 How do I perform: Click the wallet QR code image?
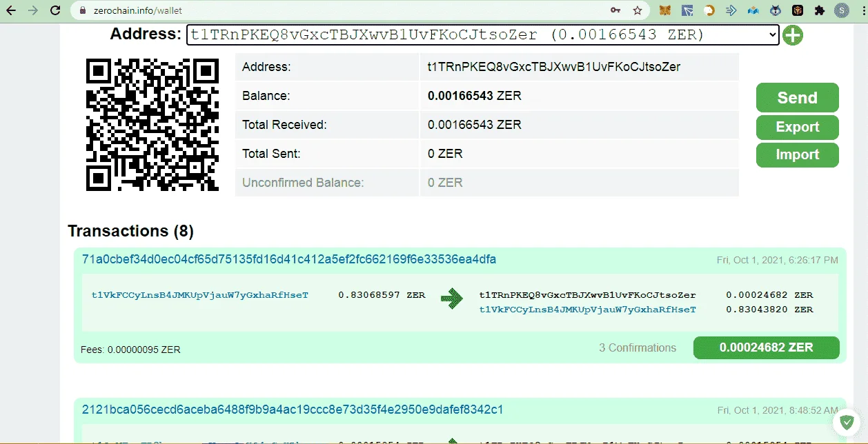[152, 125]
